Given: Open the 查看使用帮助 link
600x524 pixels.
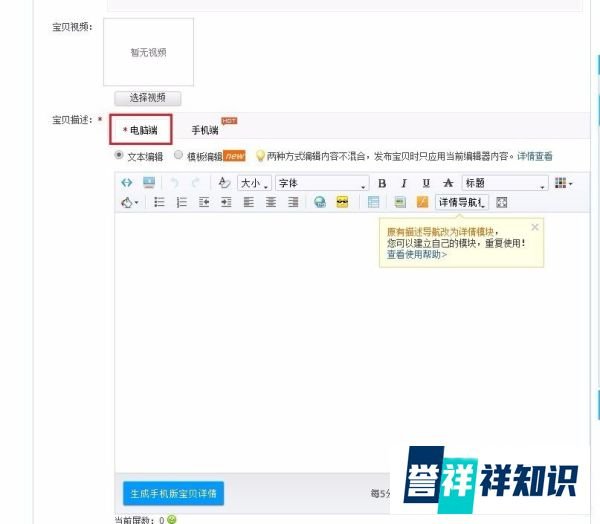Looking at the screenshot, I should point(417,255).
